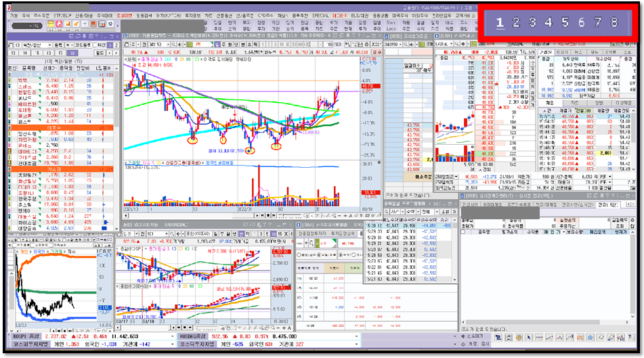The image size is (644, 358).
Task: Switch to virtual screen 8
Action: (614, 22)
